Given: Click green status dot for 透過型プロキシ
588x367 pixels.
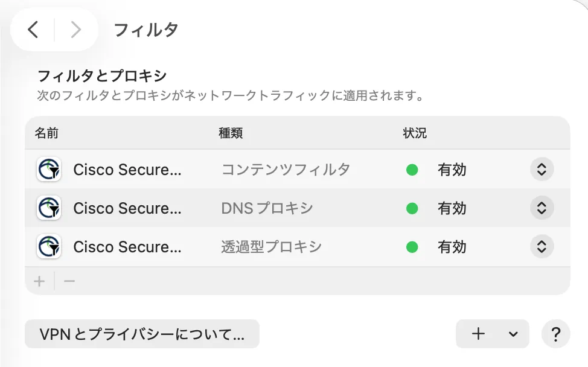Looking at the screenshot, I should [412, 247].
